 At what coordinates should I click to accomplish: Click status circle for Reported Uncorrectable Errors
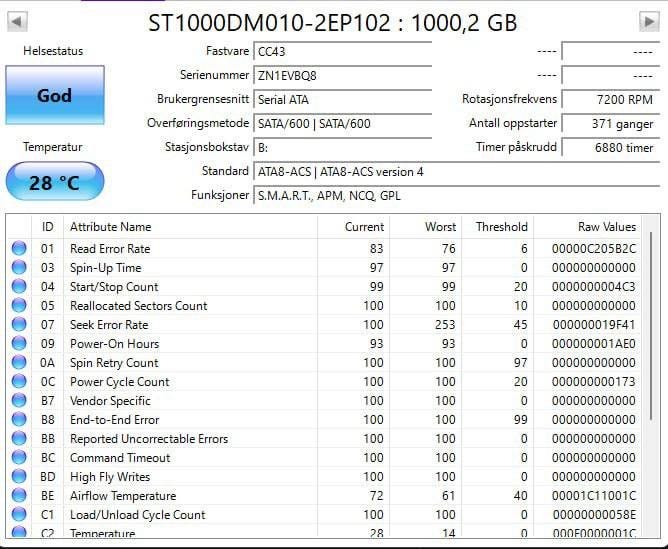(x=19, y=438)
